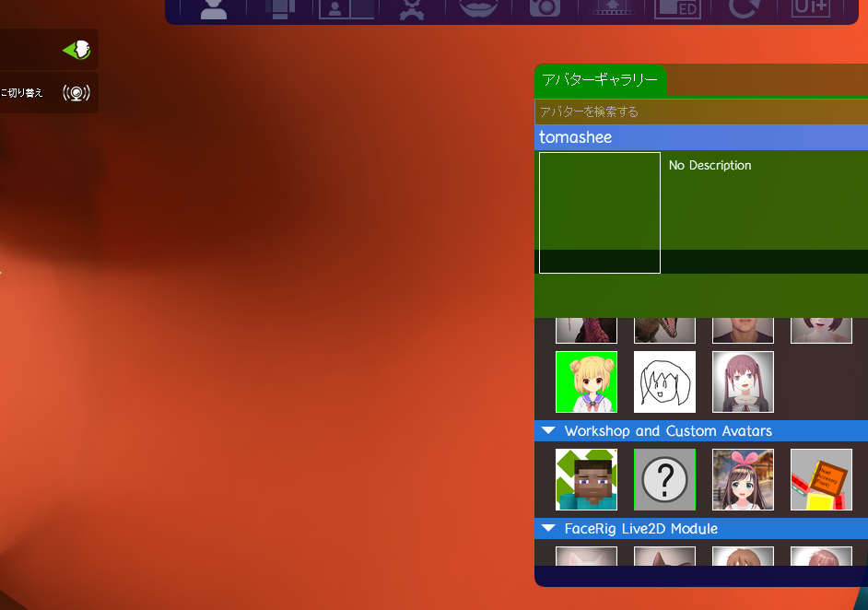Click the ED mode icon in top toolbar
Viewport: 868px width, 610px height.
click(x=677, y=9)
